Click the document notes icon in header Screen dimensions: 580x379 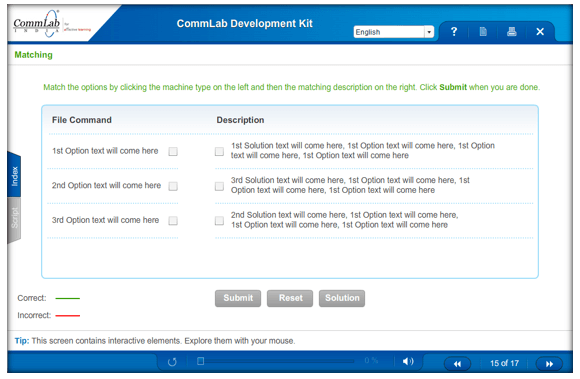pyautogui.click(x=483, y=32)
